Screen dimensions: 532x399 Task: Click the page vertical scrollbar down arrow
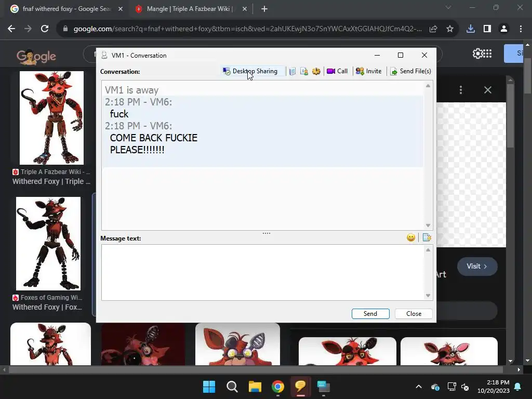(x=527, y=361)
